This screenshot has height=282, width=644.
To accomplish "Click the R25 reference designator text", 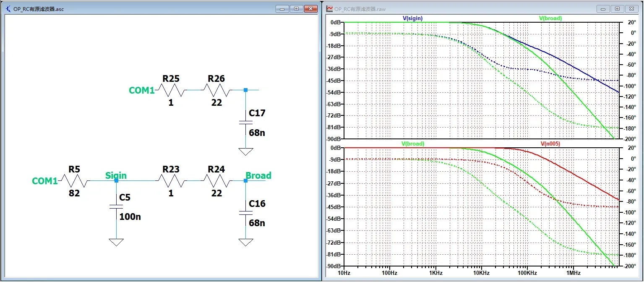I will click(171, 78).
